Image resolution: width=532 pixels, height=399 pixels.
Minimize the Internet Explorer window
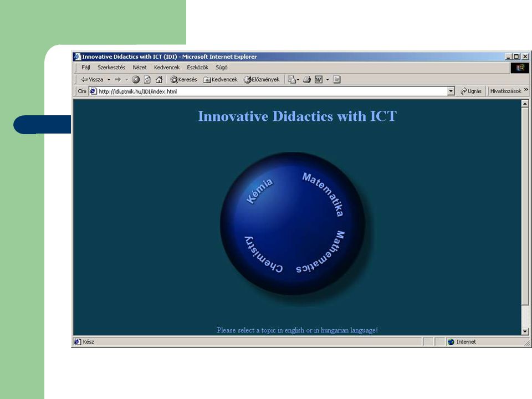(508, 57)
